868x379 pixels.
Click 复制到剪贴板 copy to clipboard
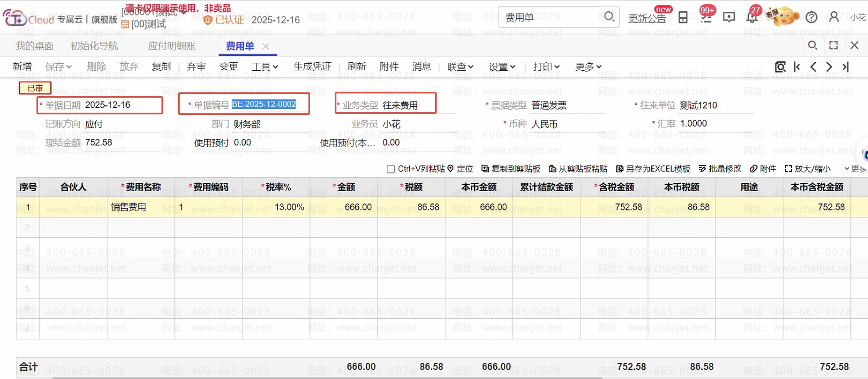pyautogui.click(x=511, y=169)
